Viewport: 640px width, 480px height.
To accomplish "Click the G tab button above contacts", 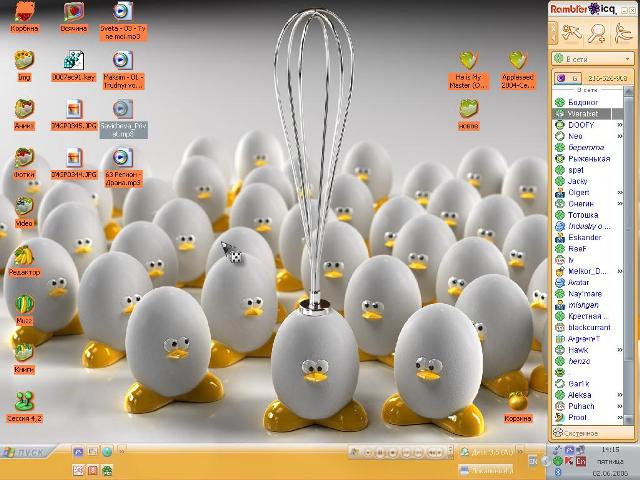I will coord(568,78).
